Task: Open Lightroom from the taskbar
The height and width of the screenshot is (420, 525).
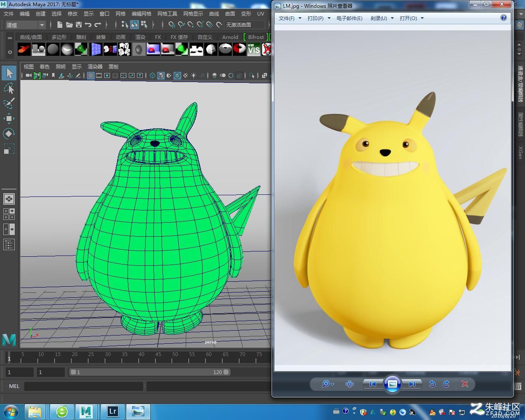Action: click(x=112, y=411)
